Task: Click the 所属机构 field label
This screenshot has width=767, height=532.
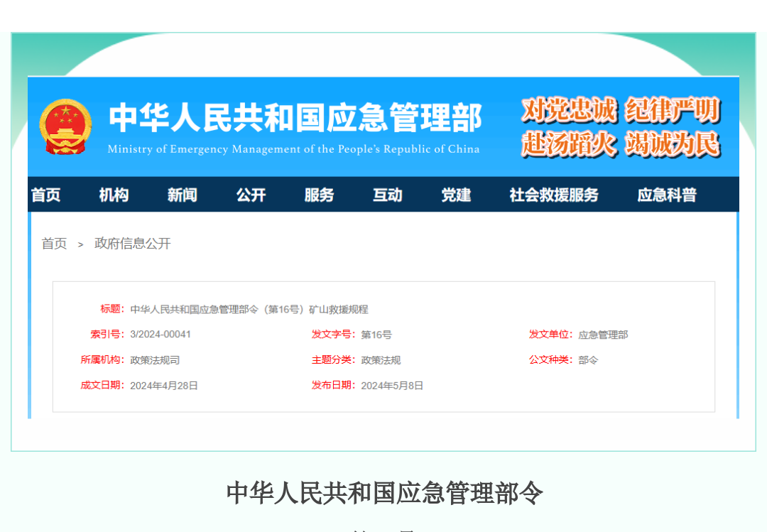Action: (x=102, y=359)
